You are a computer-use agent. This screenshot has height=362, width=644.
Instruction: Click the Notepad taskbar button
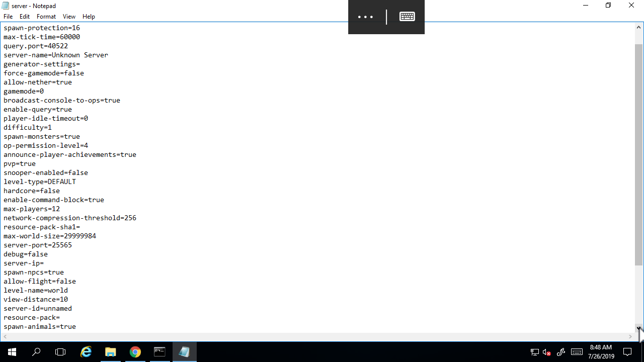tap(184, 352)
